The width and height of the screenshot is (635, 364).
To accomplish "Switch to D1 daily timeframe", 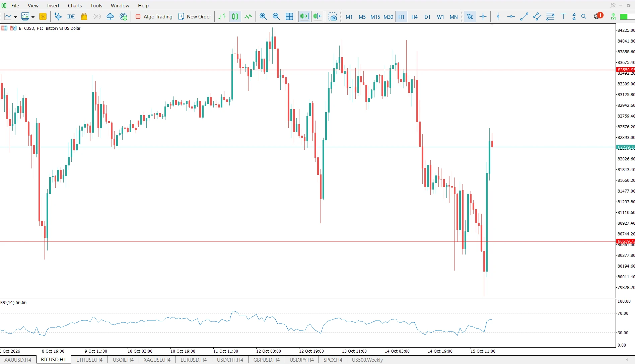I will click(x=427, y=17).
